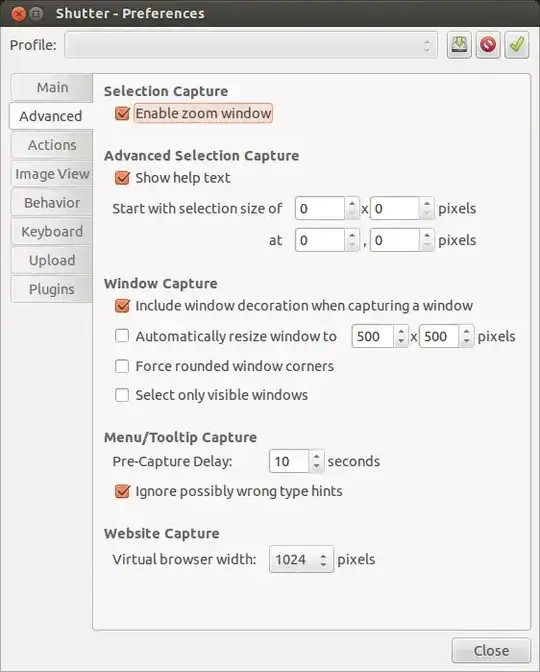This screenshot has width=540, height=672.
Task: Uncheck Ignore possibly wrong type hints
Action: click(x=122, y=491)
